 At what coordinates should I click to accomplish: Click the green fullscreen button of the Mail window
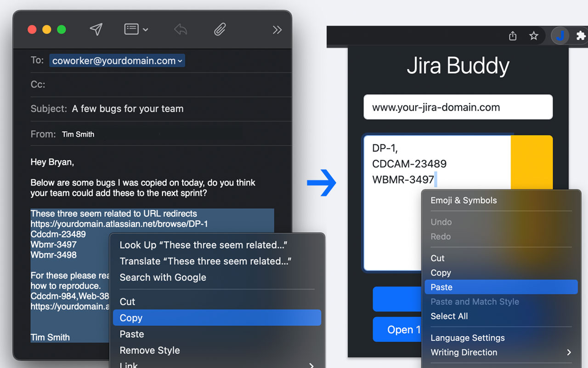coord(62,29)
